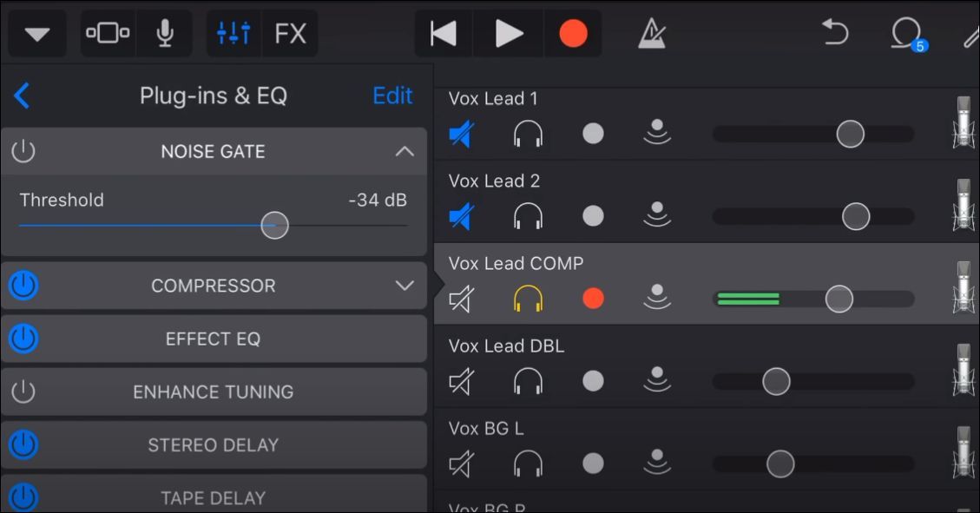Image resolution: width=980 pixels, height=513 pixels.
Task: Open the Effect EQ plug-in
Action: point(214,339)
